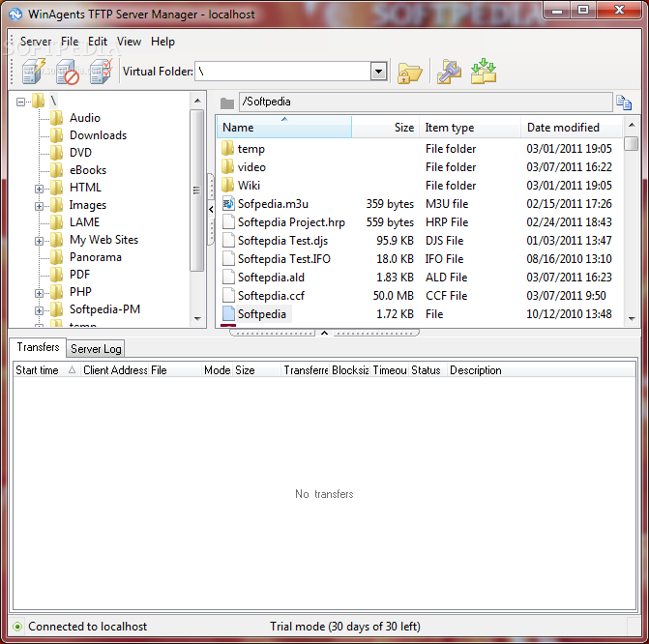The image size is (649, 644).
Task: Click the 50.0 MB size value
Action: coord(393,296)
